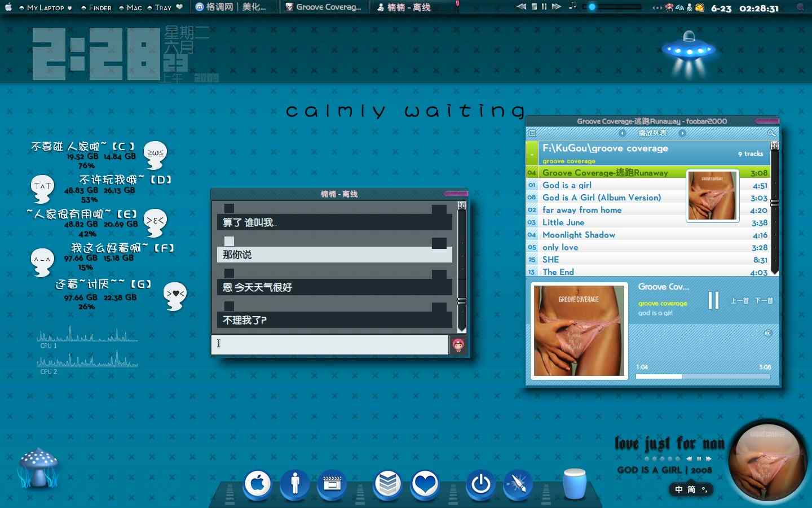Click the heart dock icon
Screen dimensions: 812x508
pos(425,484)
